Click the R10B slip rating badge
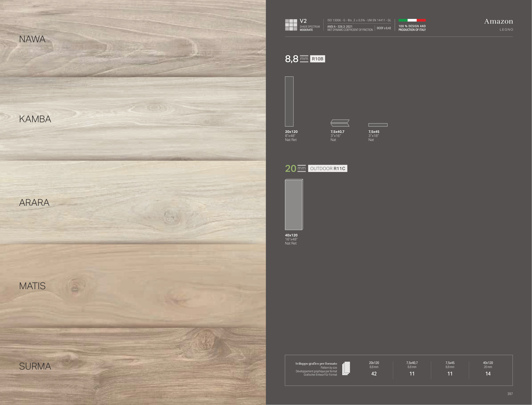 pos(317,59)
